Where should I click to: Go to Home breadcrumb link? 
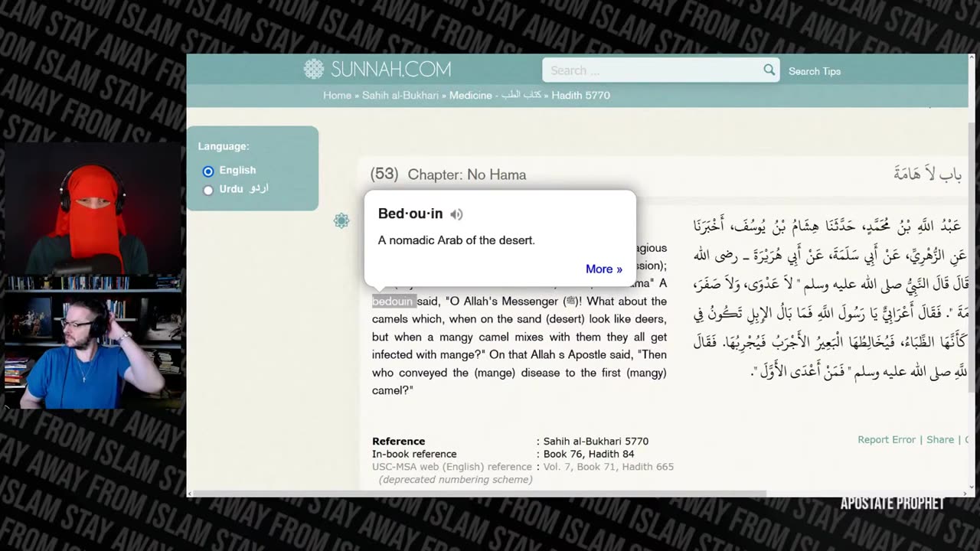click(337, 96)
